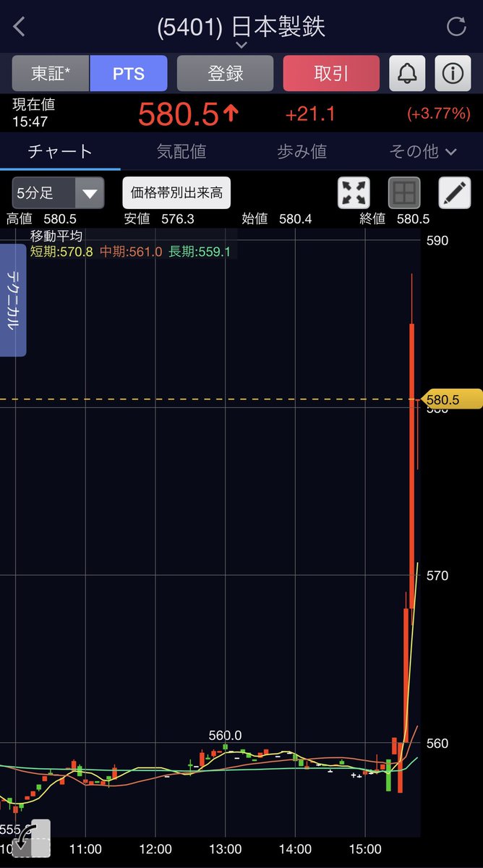Viewport: 483px width, 868px height.
Task: Tap the 登録 button
Action: tap(226, 73)
